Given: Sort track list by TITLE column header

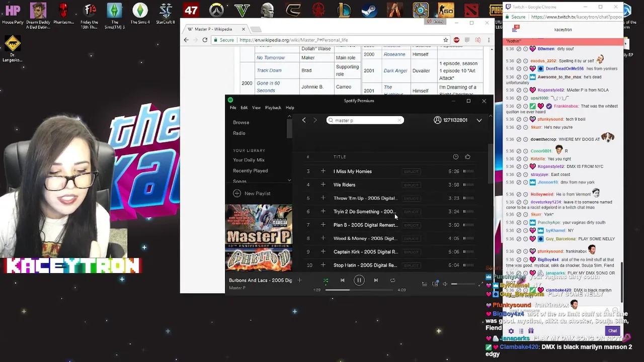Looking at the screenshot, I should click(340, 157).
